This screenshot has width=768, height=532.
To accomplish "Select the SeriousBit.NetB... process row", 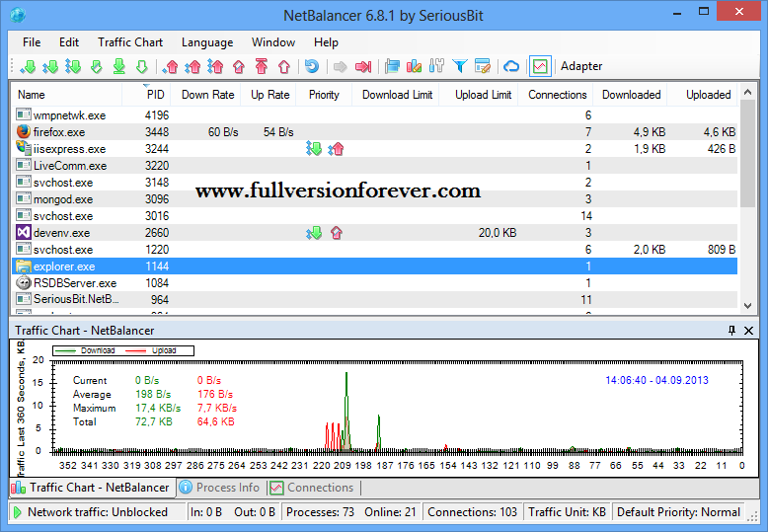I will [x=375, y=299].
